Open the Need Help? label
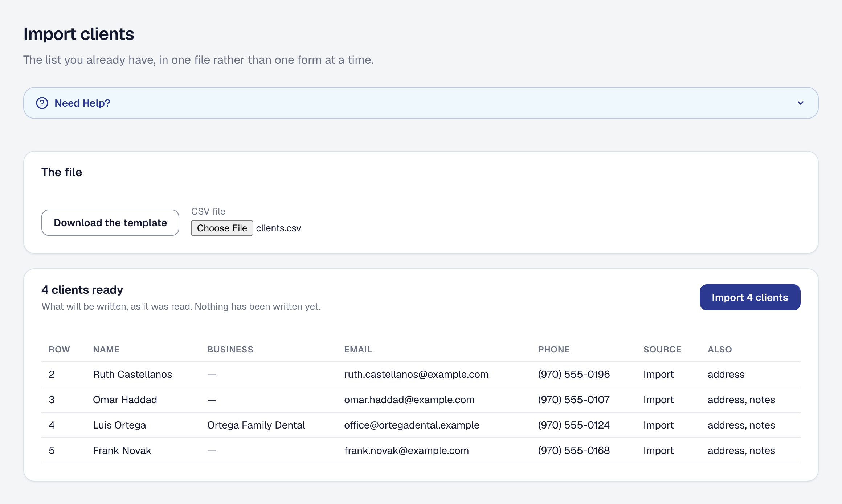 [82, 103]
